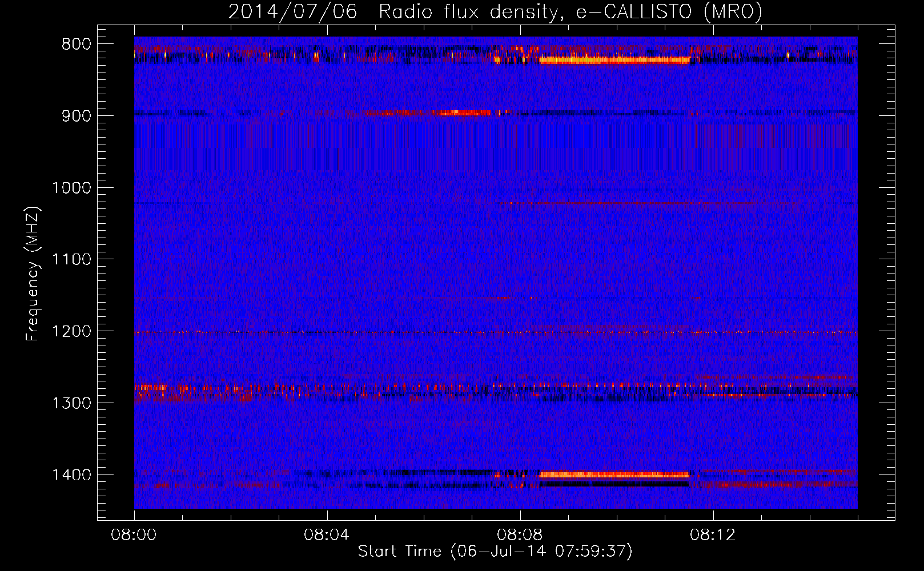Image resolution: width=924 pixels, height=571 pixels.
Task: Select the 1100 frequency axis label
Action: click(x=71, y=260)
